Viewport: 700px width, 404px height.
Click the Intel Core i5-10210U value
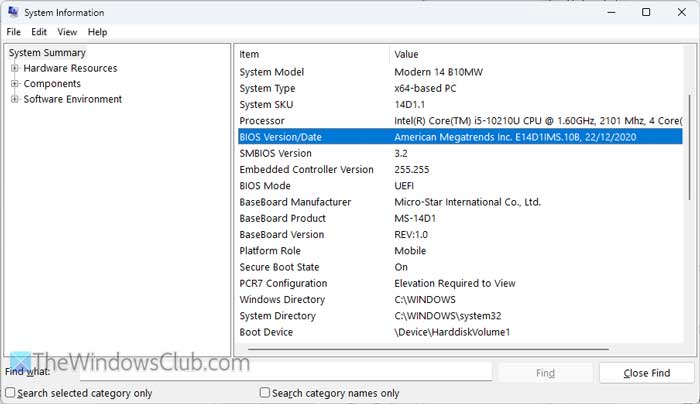pyautogui.click(x=538, y=121)
